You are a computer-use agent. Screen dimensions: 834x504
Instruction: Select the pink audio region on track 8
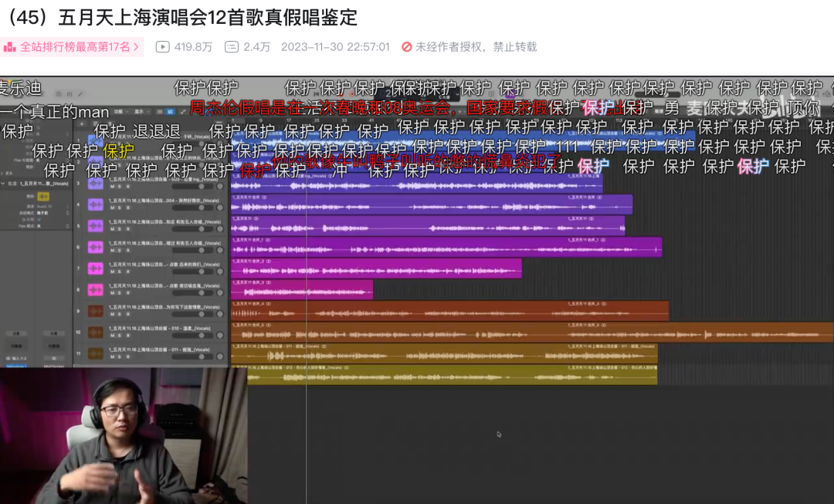click(x=301, y=289)
